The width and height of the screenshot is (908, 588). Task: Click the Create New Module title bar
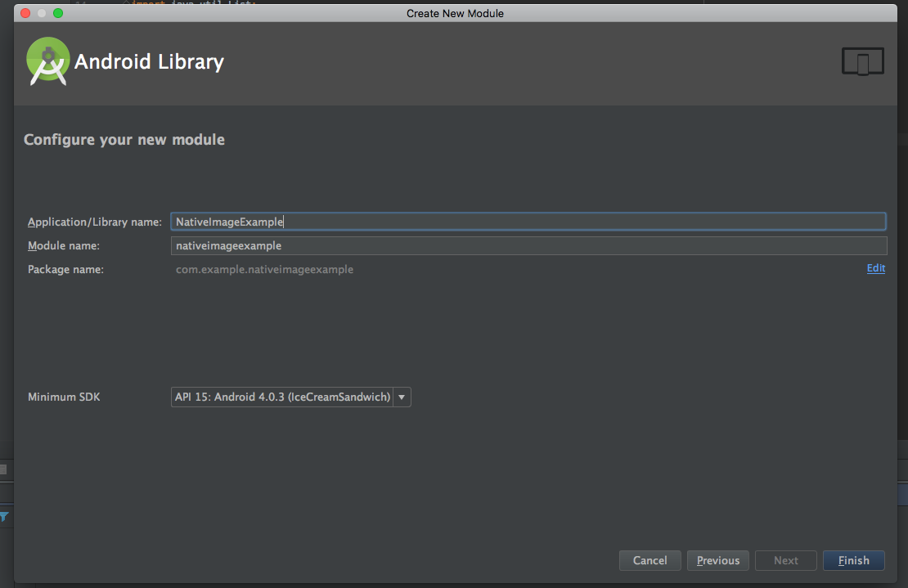click(x=455, y=13)
